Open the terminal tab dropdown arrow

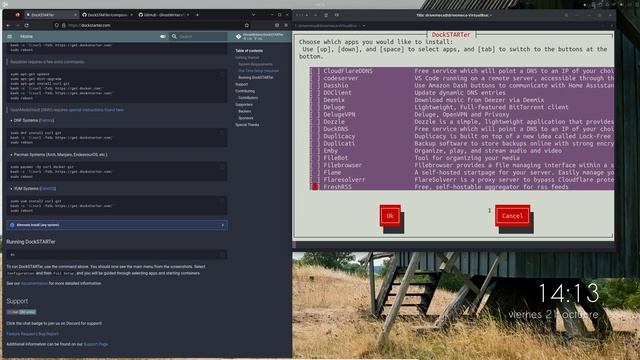[x=364, y=26]
